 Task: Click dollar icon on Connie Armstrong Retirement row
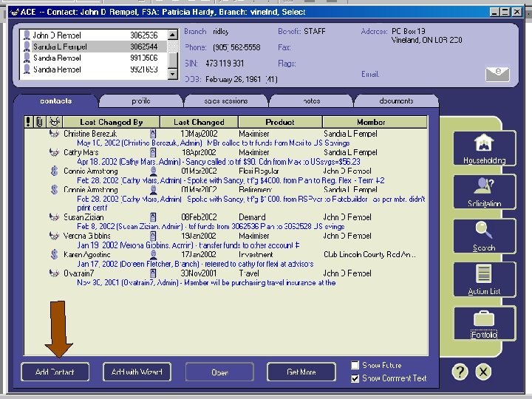(54, 189)
